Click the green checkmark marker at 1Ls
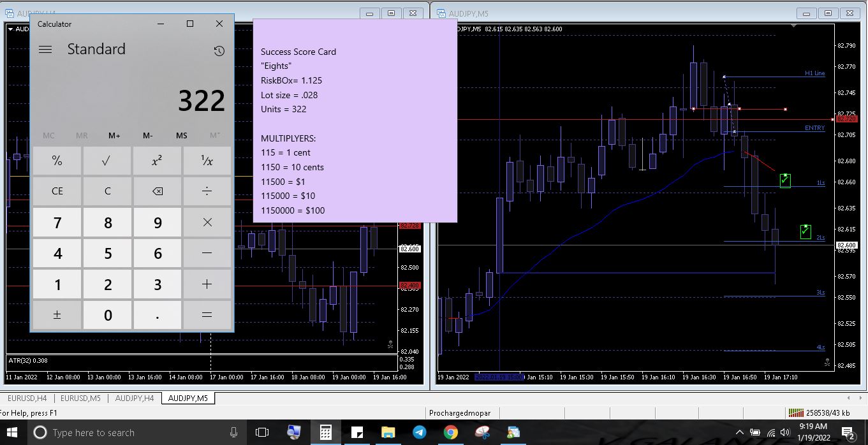868x445 pixels. click(x=785, y=180)
